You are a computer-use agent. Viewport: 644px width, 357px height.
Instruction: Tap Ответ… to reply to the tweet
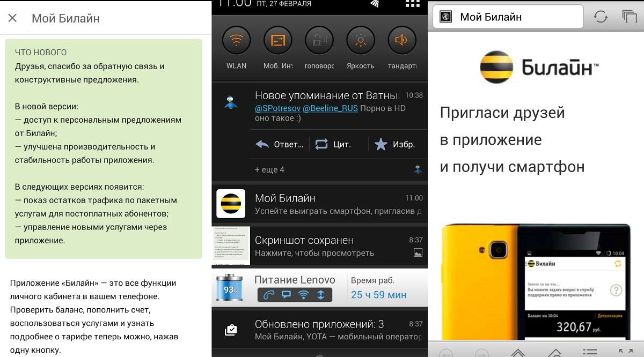click(280, 144)
